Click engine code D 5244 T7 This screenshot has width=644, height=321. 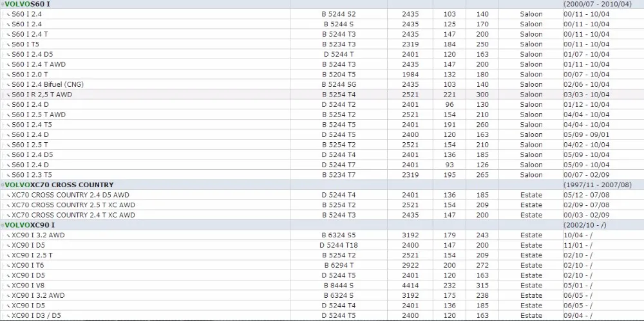[339, 165]
